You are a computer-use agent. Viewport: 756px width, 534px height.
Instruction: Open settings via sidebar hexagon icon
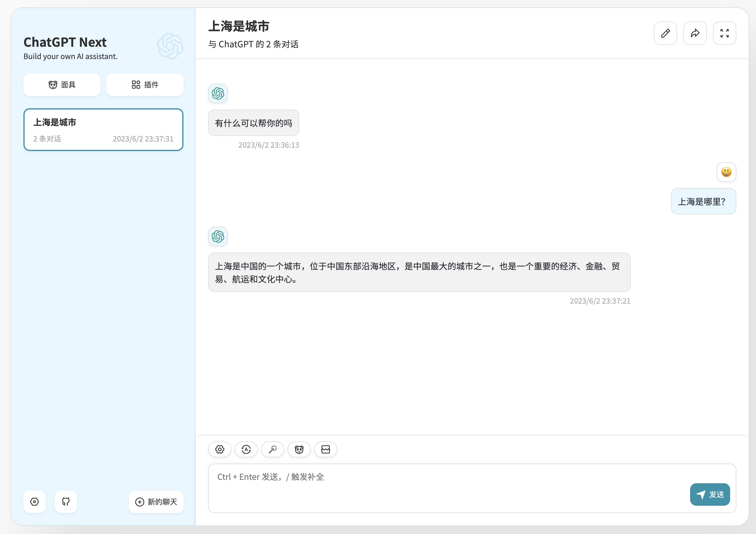[x=34, y=502]
